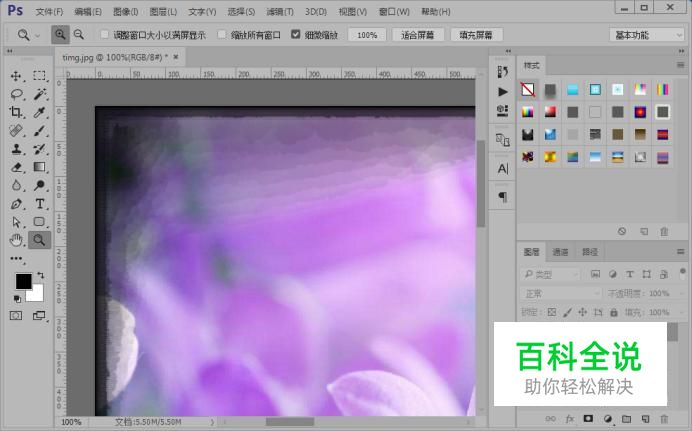Enable zoom all windows checkbox
The image size is (692, 431).
coord(222,34)
